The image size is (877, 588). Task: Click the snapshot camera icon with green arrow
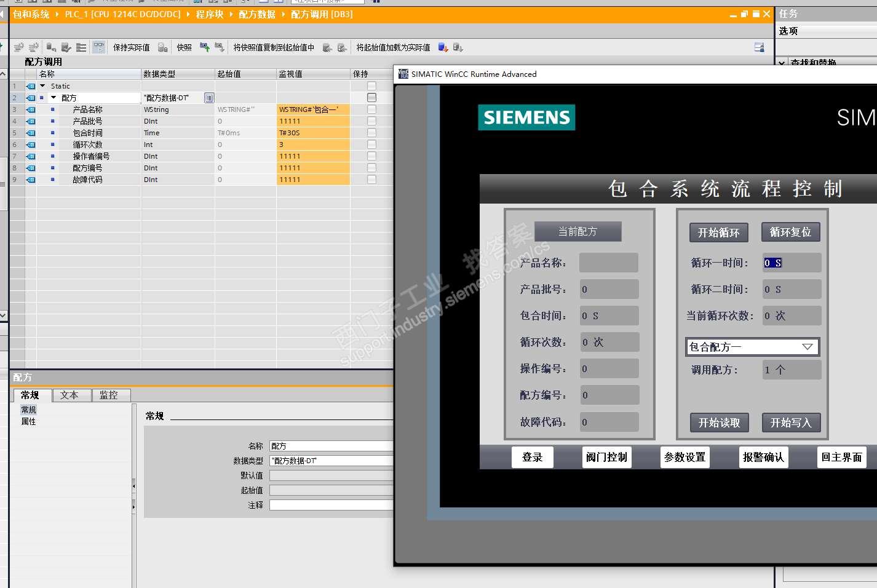coord(205,47)
